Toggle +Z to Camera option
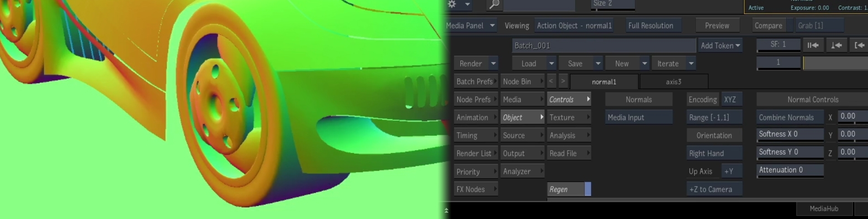The image size is (868, 219). click(x=714, y=189)
